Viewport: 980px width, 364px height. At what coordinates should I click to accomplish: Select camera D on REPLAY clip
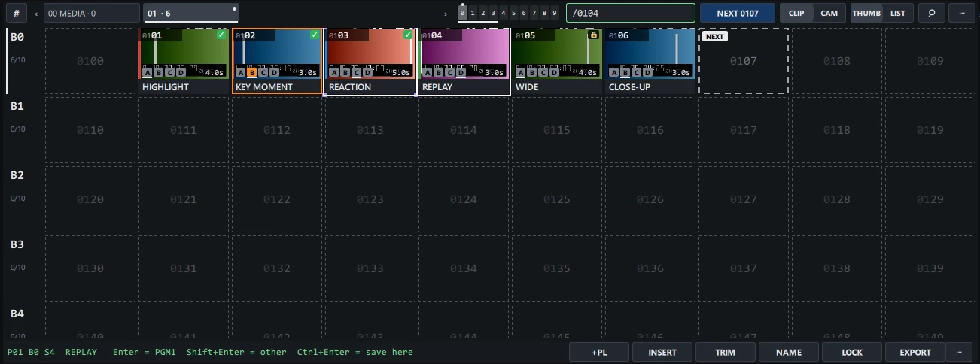(459, 73)
